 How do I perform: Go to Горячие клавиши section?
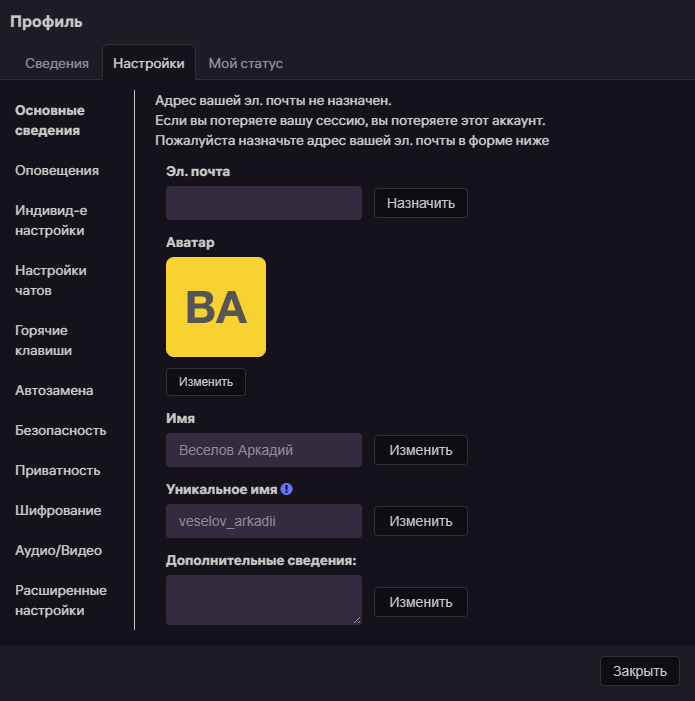(x=43, y=340)
